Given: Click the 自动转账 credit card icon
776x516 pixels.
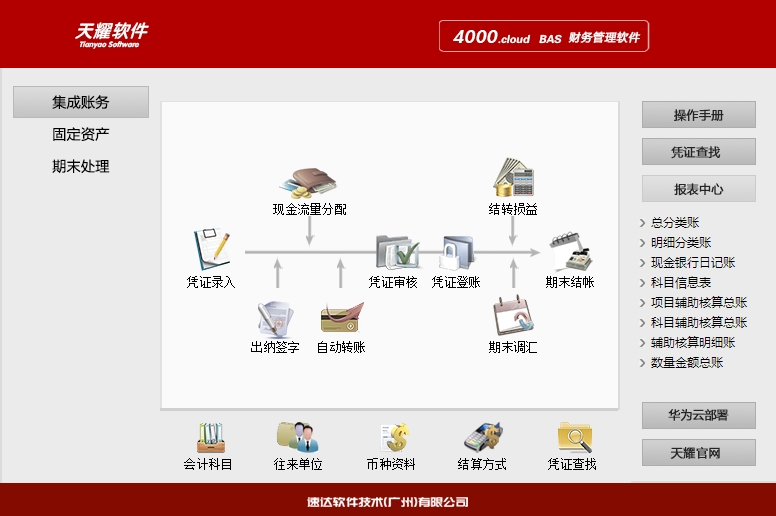Looking at the screenshot, I should point(342,318).
